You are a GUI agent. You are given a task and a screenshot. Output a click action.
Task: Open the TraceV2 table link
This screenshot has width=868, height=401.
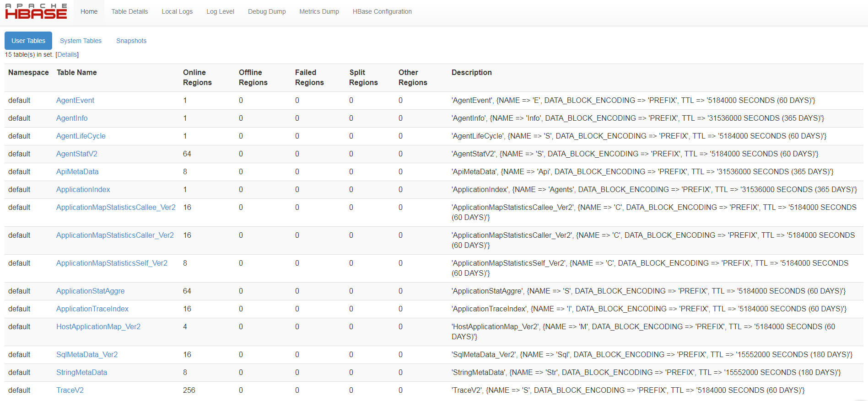coord(70,390)
